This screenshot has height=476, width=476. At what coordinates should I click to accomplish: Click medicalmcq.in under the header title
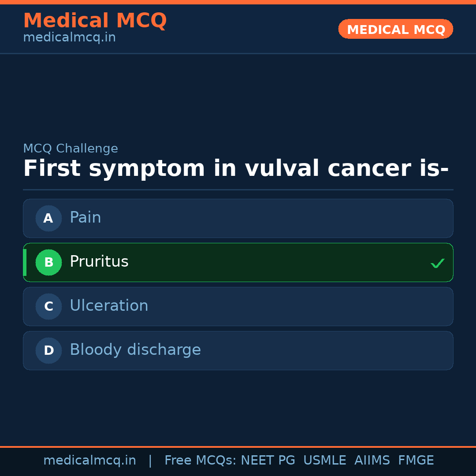click(69, 37)
